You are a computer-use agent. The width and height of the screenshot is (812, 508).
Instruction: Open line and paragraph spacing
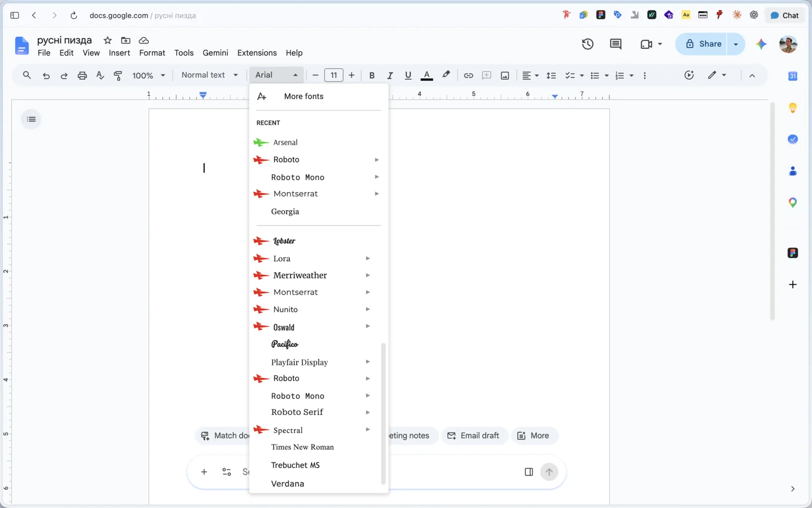point(551,75)
